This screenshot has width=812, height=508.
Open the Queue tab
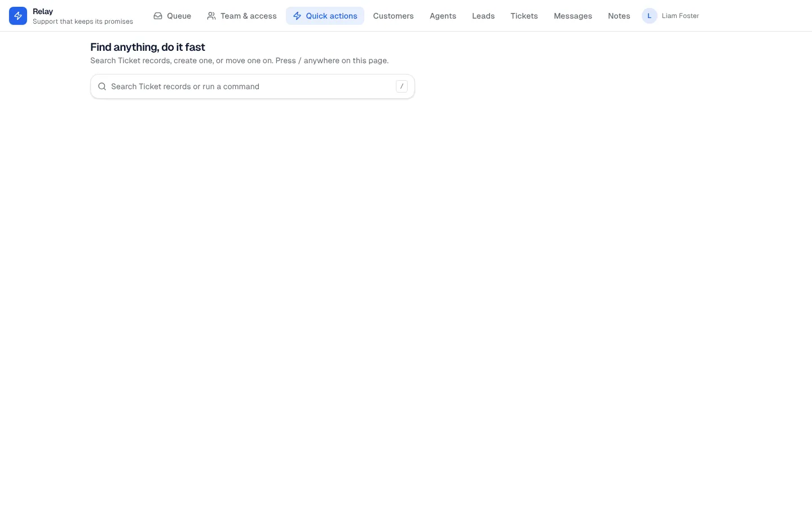[x=173, y=16]
